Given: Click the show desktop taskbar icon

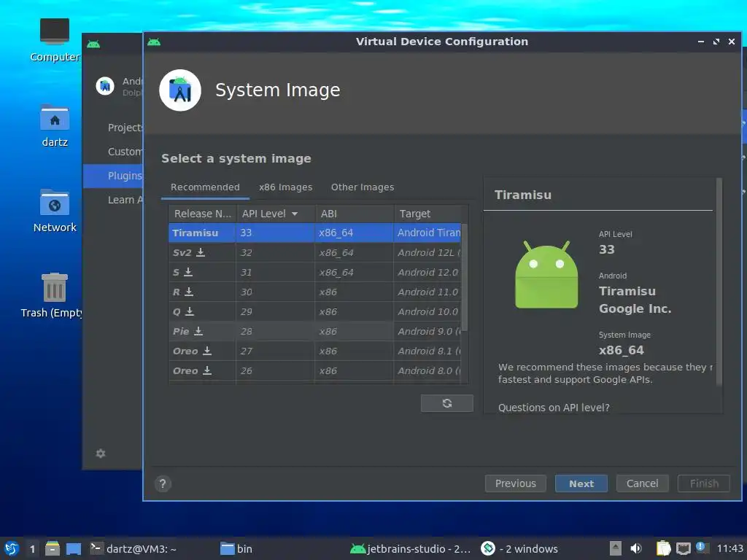Looking at the screenshot, I should click(x=74, y=549).
